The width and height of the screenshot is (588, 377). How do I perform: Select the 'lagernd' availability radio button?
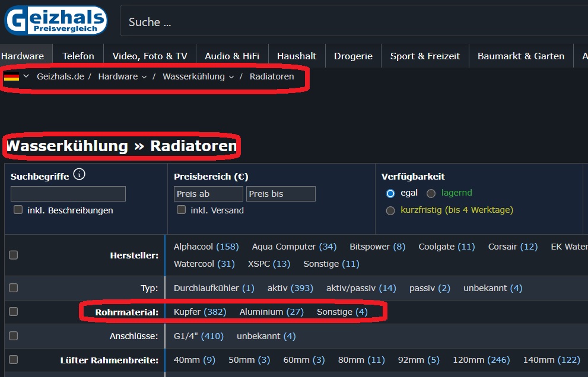431,192
